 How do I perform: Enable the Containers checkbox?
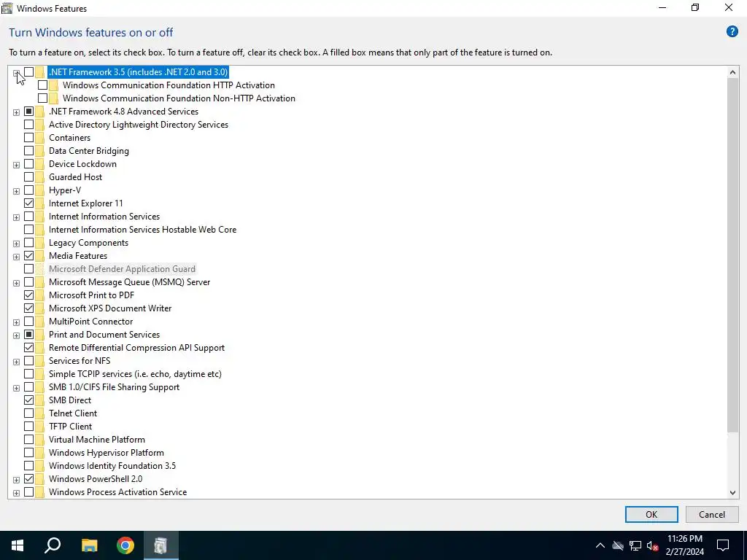[x=29, y=138]
